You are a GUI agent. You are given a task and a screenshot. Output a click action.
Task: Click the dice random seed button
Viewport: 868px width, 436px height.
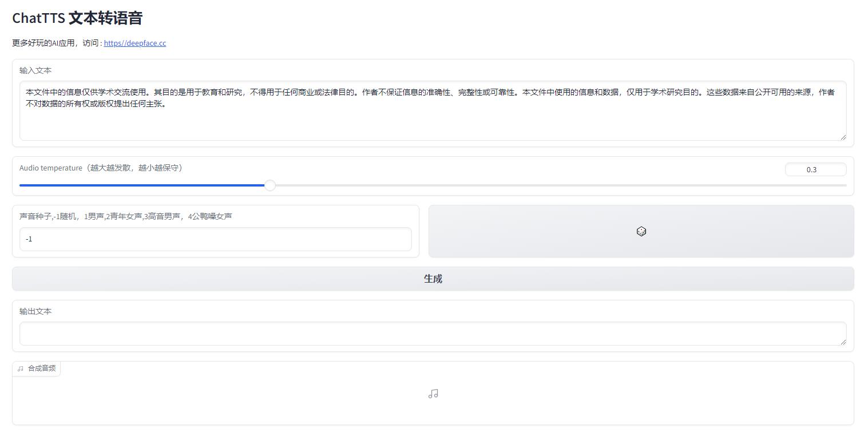click(x=641, y=231)
